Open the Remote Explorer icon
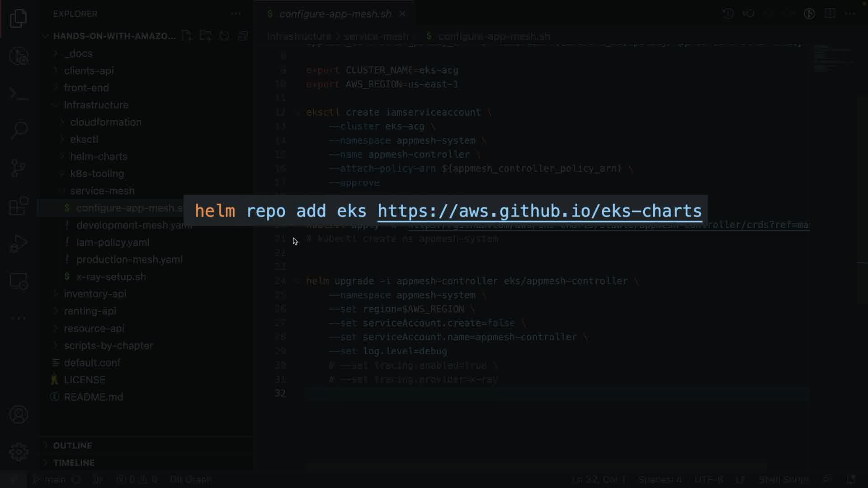Image resolution: width=868 pixels, height=488 pixels. (x=19, y=282)
